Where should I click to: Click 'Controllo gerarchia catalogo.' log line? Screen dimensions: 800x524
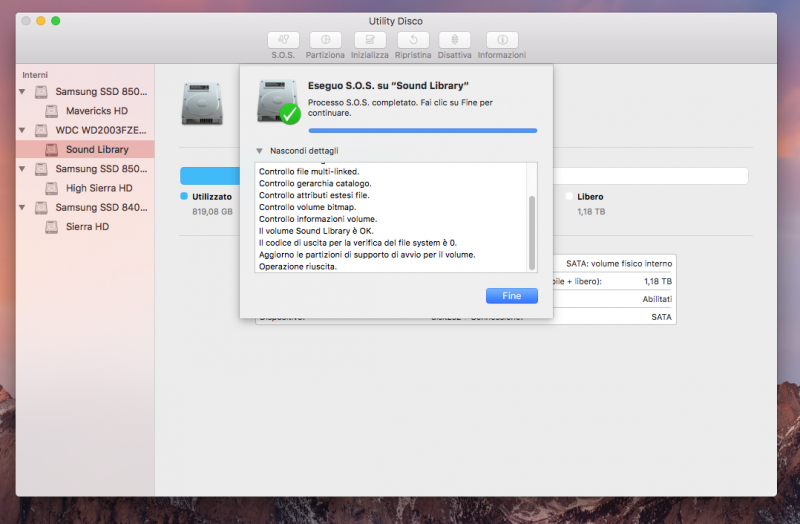(x=315, y=184)
